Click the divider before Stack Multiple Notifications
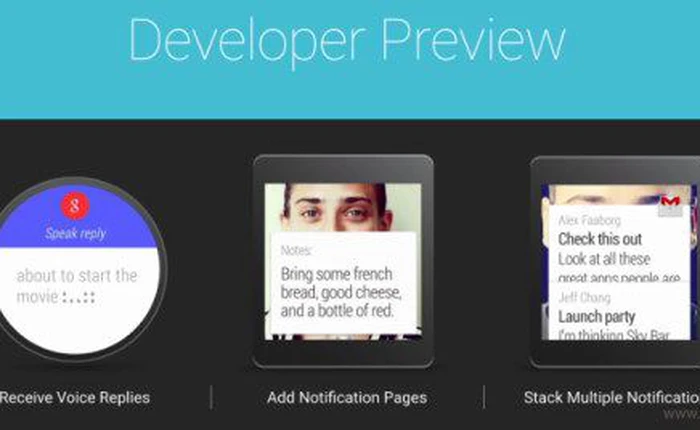The width and height of the screenshot is (700, 430). coord(484,397)
